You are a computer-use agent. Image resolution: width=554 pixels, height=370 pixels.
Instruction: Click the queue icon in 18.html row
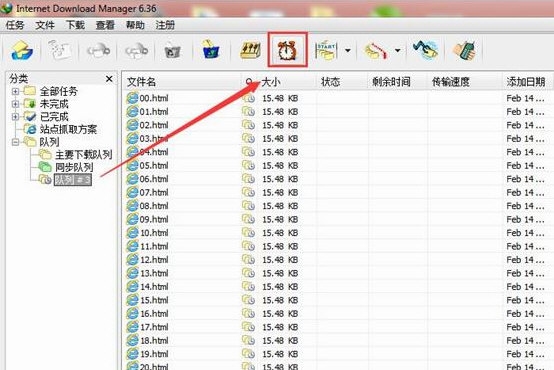pos(249,340)
